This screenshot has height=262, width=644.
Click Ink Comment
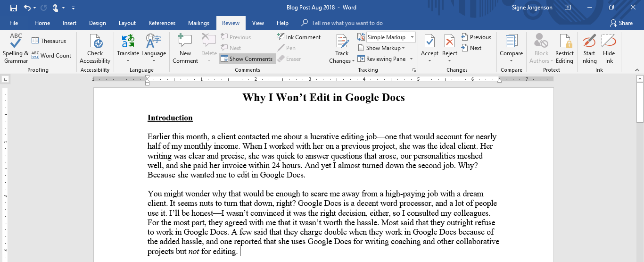click(x=299, y=37)
